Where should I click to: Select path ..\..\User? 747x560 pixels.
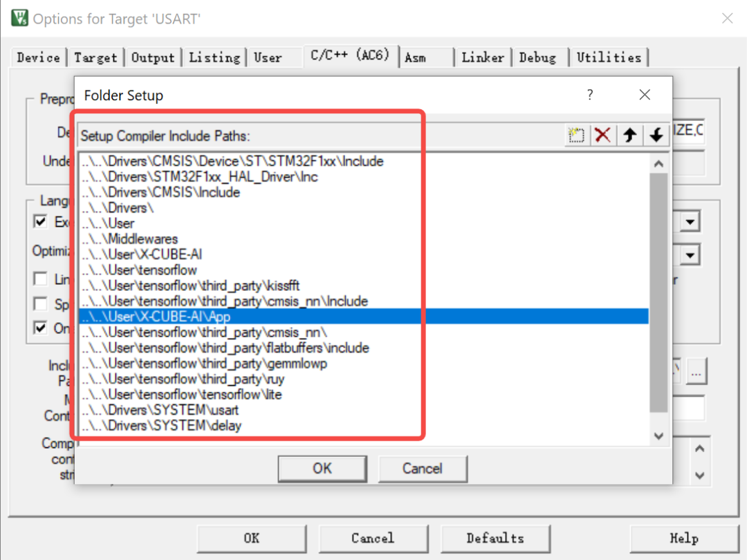point(364,223)
